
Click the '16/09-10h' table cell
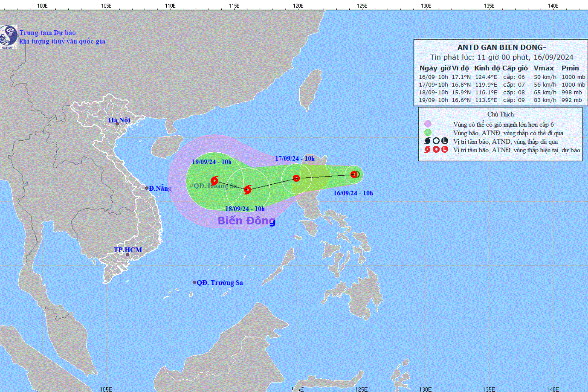coord(433,77)
